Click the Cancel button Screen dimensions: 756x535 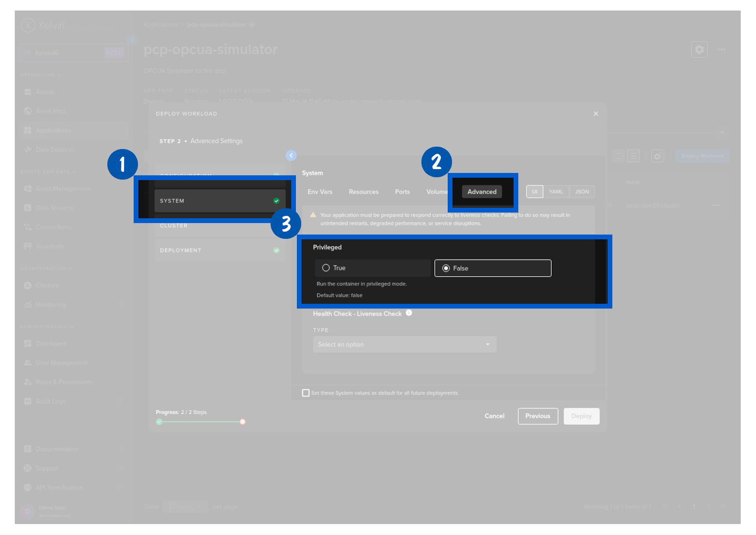click(x=494, y=416)
